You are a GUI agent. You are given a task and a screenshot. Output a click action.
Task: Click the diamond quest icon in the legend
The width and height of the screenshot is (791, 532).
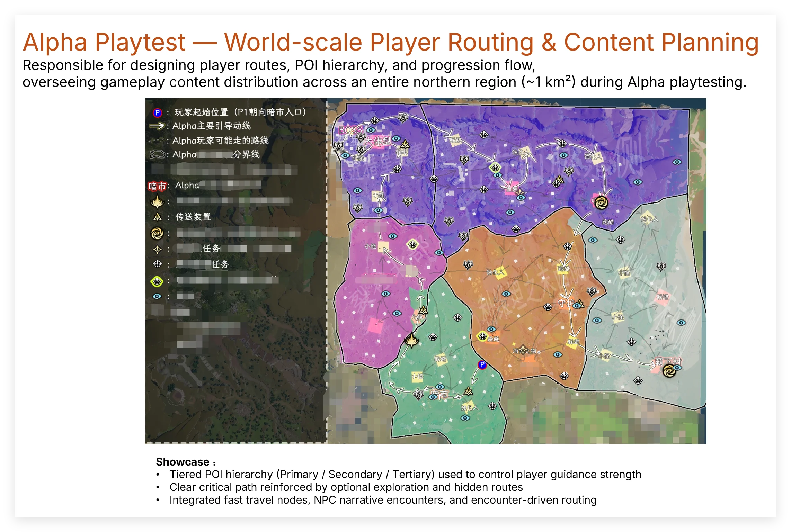pyautogui.click(x=158, y=249)
